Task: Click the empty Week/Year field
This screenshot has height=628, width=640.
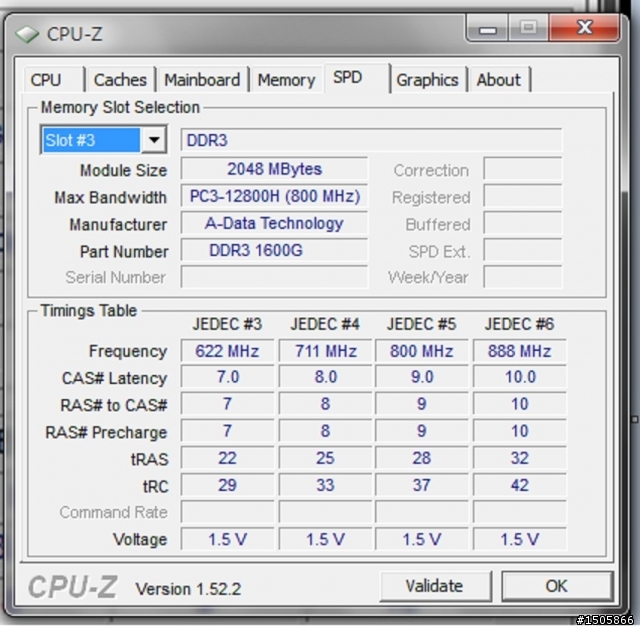Action: [522, 277]
